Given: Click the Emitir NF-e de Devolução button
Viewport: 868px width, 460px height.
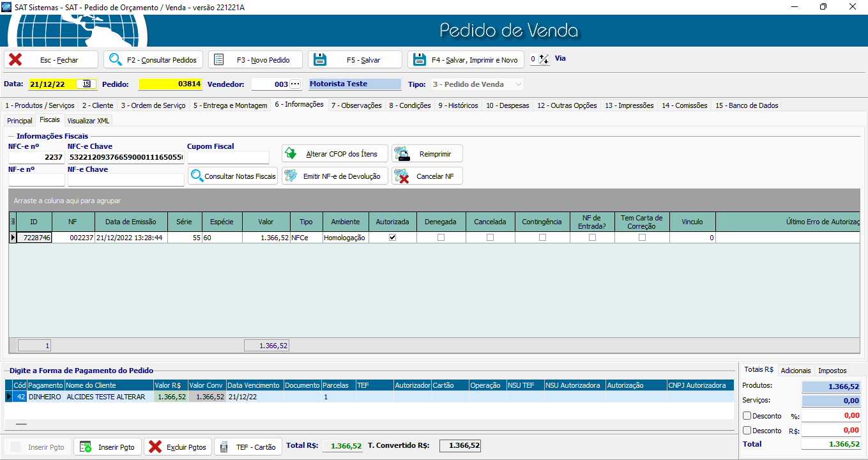Looking at the screenshot, I should [x=335, y=176].
